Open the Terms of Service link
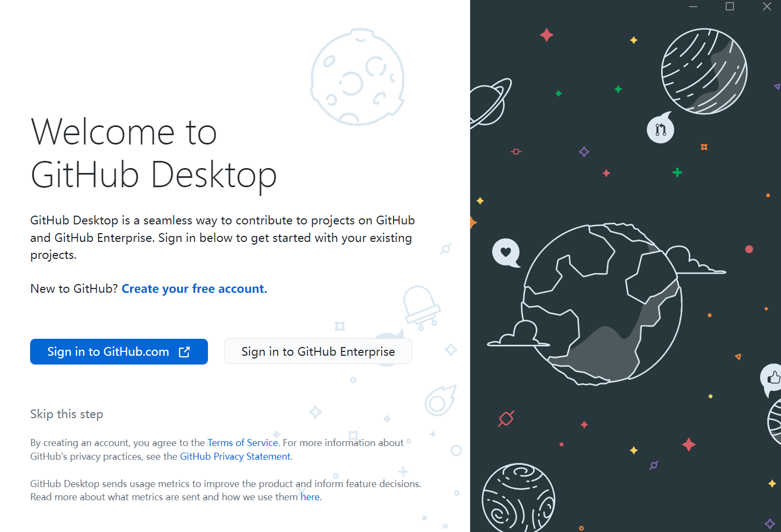The height and width of the screenshot is (532, 781). click(x=242, y=442)
